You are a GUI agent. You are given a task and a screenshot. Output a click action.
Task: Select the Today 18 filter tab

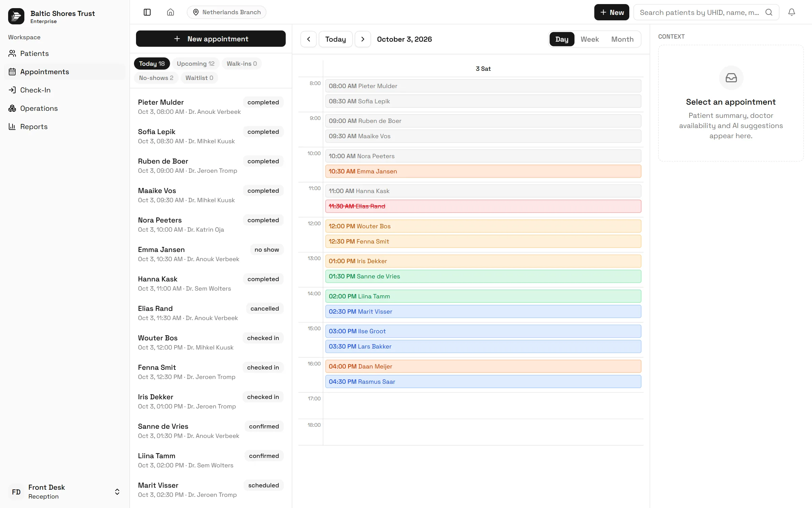[x=152, y=64]
